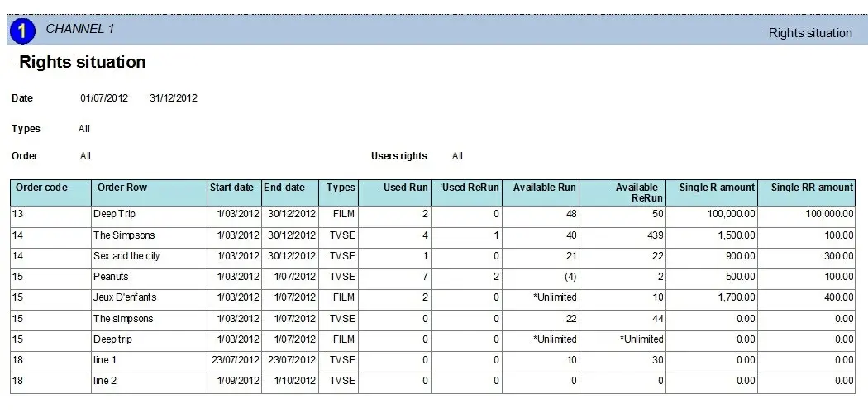Select the Deep Trip order row
The width and height of the screenshot is (868, 413).
pyautogui.click(x=114, y=214)
